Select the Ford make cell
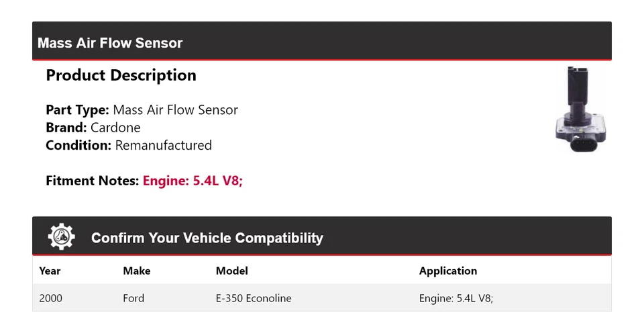 [x=133, y=298]
